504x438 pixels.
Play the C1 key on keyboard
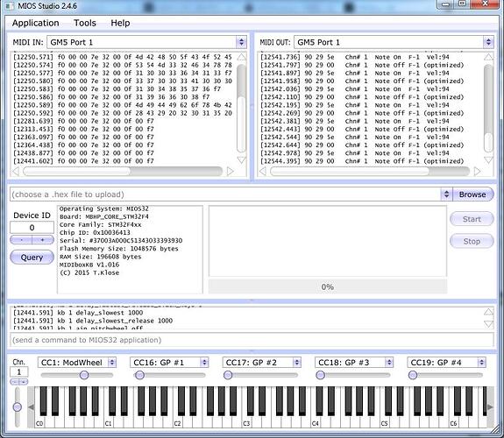(109, 422)
